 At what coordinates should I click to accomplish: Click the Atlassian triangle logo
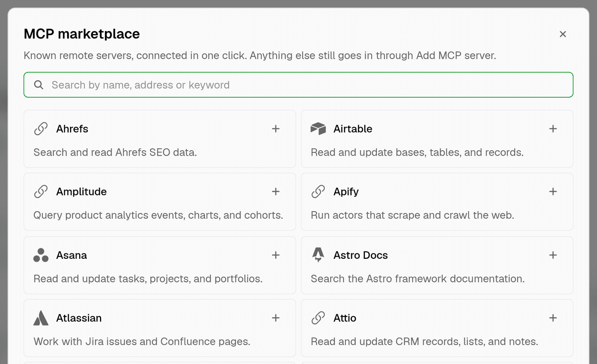point(41,318)
